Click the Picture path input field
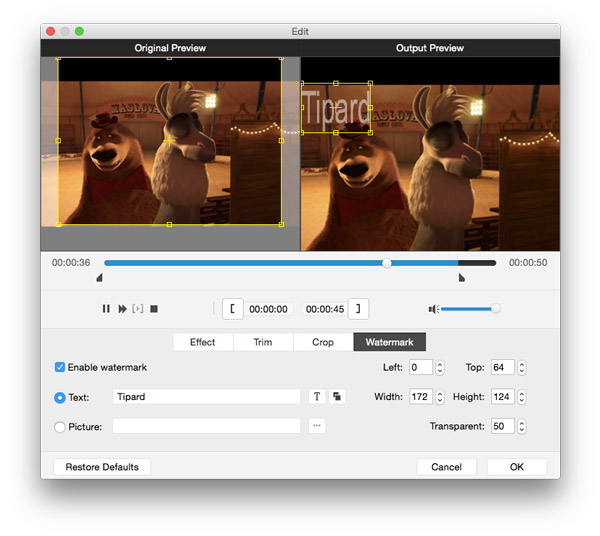 click(x=207, y=426)
